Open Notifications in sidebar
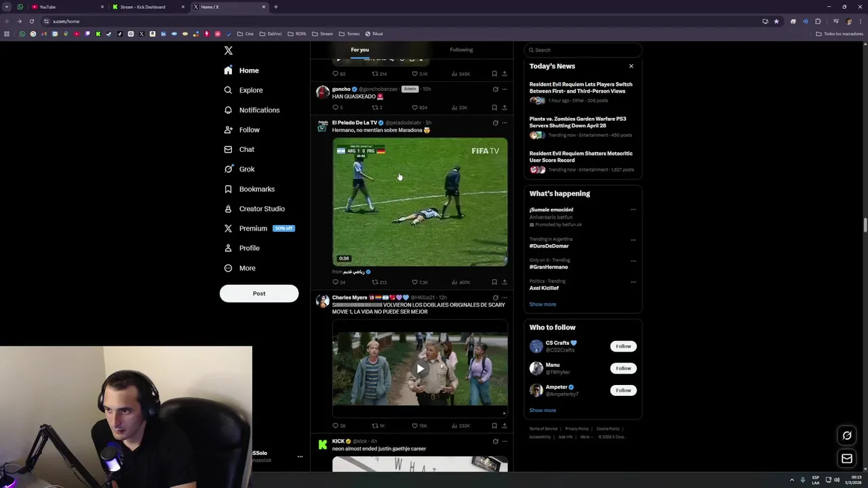The height and width of the screenshot is (488, 868). click(252, 110)
